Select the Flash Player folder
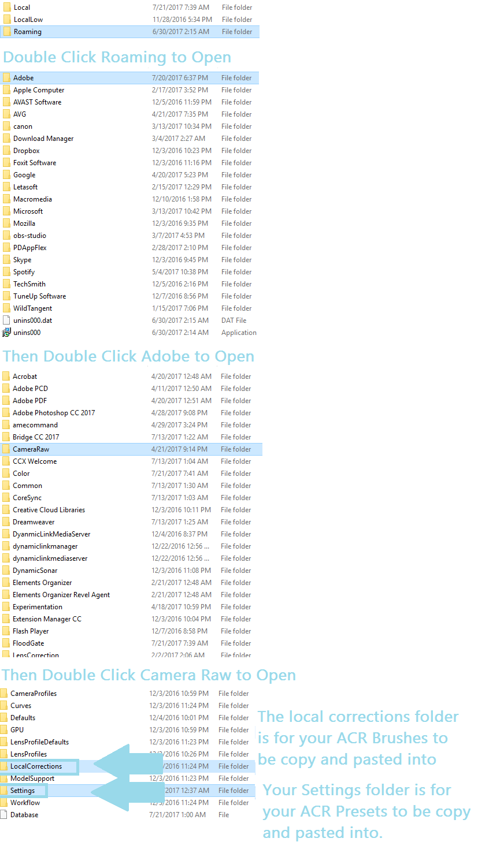This screenshot has height=868, width=500. 31,631
